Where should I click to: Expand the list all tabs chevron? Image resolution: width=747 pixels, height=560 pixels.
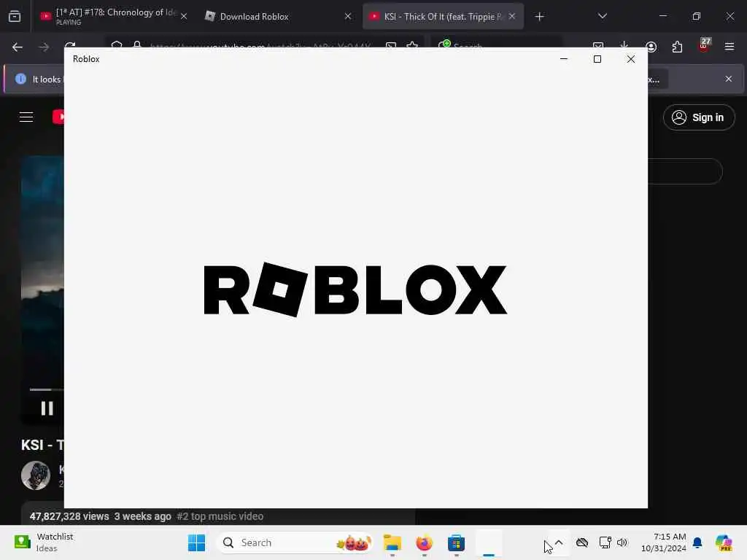(x=602, y=16)
